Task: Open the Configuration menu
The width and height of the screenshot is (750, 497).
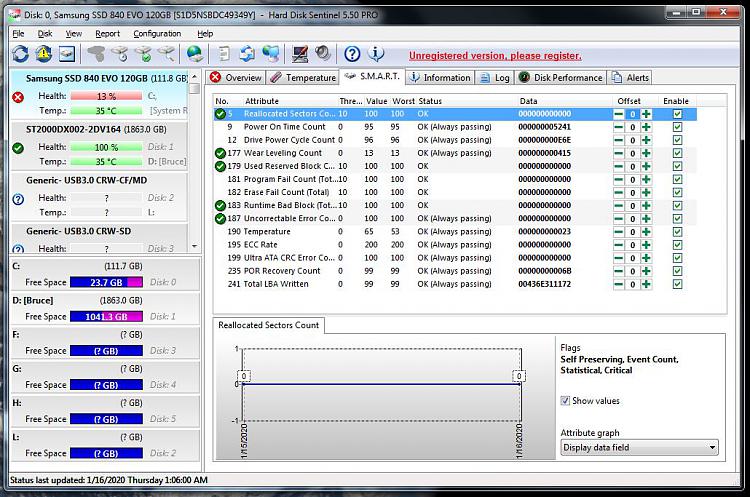Action: 157,34
